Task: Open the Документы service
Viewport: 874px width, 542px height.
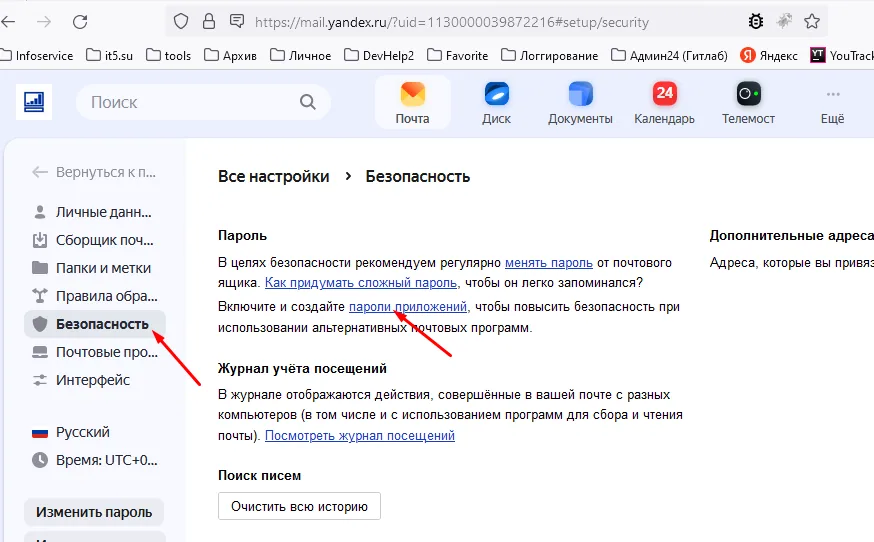Action: pos(580,103)
